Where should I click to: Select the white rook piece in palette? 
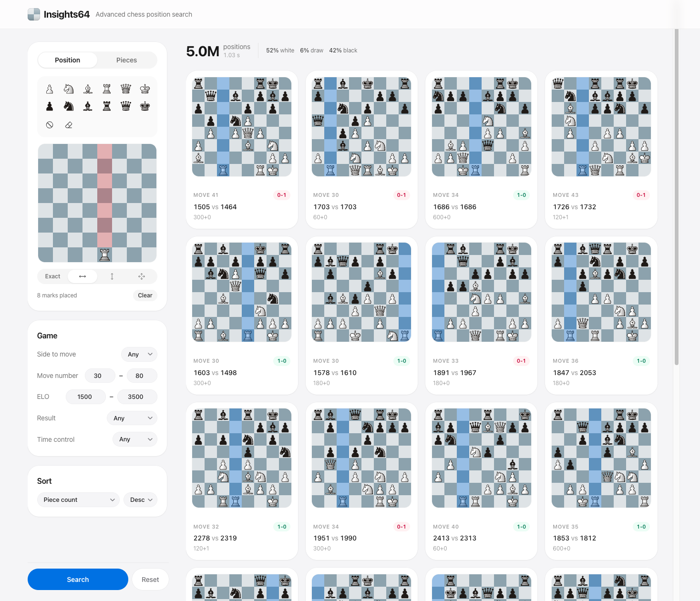click(107, 89)
